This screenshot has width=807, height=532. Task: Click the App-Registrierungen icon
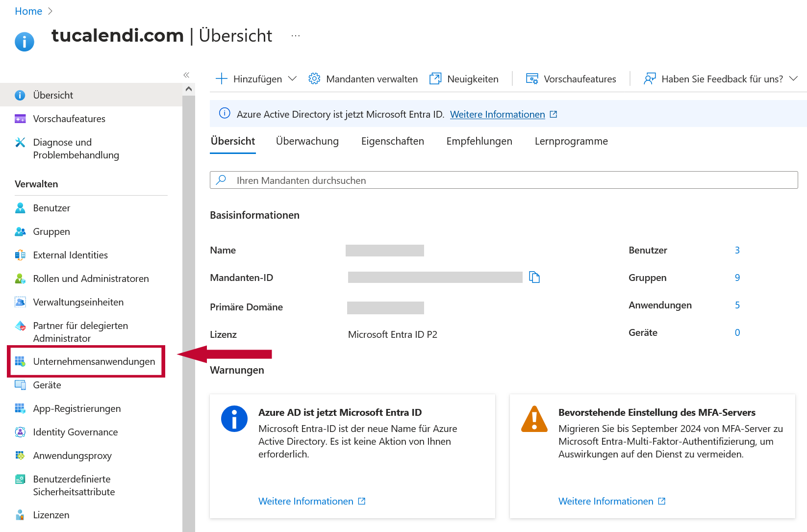tap(20, 408)
